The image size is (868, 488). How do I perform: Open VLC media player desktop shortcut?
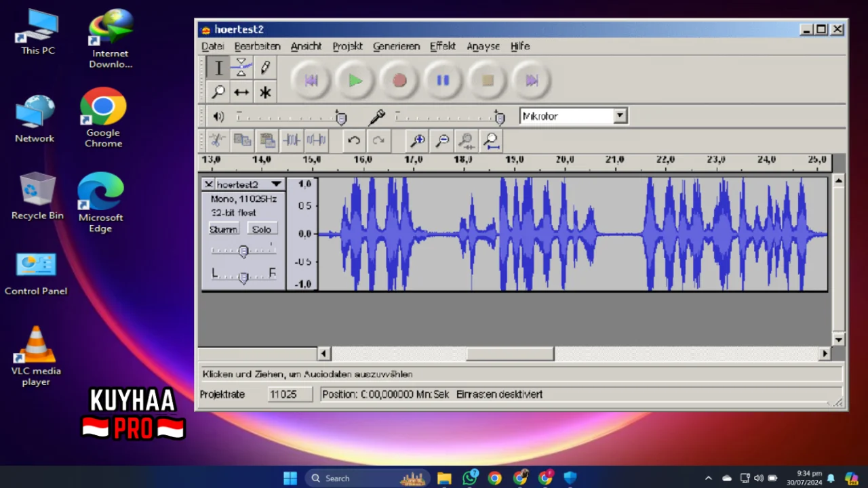[36, 355]
